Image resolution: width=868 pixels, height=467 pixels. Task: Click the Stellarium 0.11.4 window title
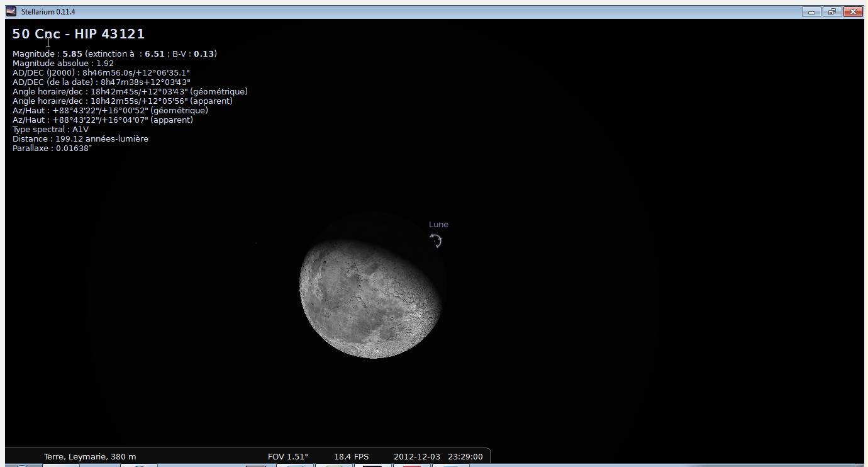click(x=48, y=12)
